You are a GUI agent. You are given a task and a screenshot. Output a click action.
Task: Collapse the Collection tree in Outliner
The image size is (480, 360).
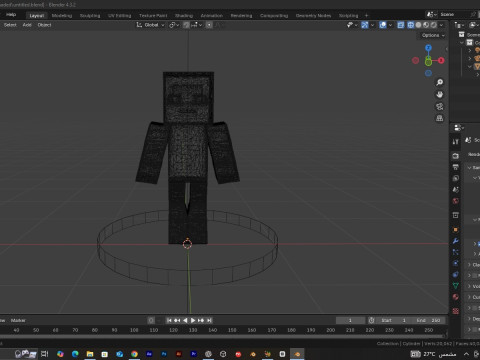click(462, 43)
